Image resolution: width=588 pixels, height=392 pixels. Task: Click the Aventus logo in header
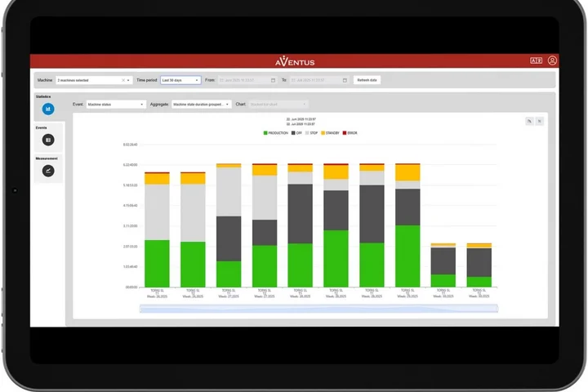click(x=293, y=61)
